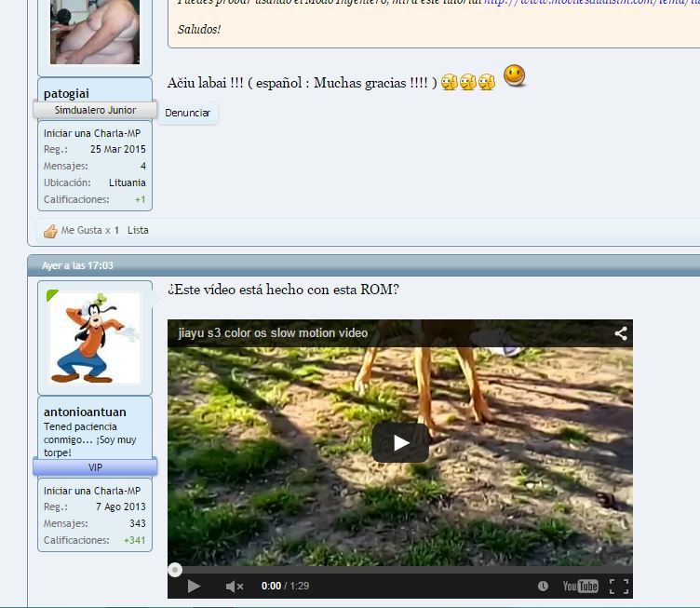The height and width of the screenshot is (608, 700).
Task: Click the large smiling emoticon
Action: point(514,75)
